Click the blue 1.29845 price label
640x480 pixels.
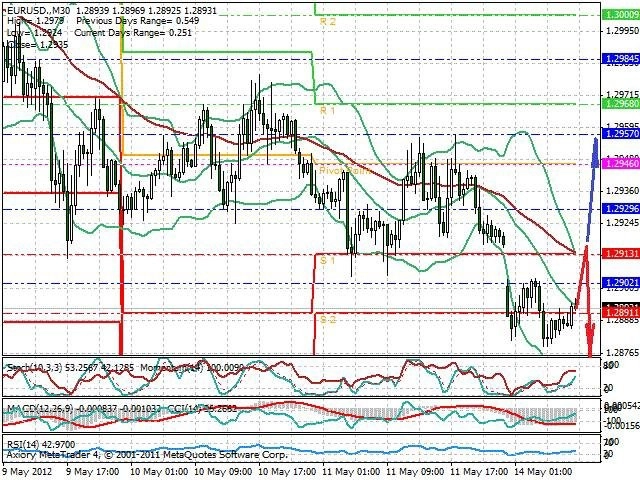point(621,60)
